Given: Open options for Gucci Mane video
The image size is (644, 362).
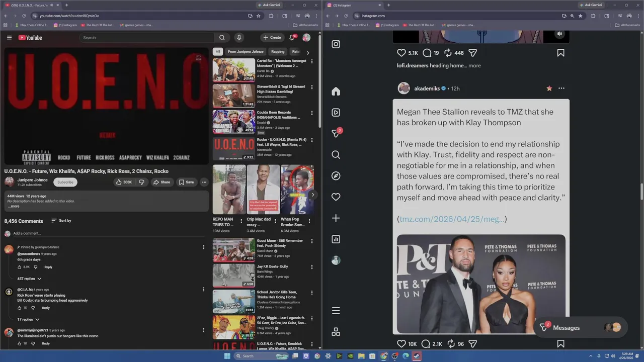Looking at the screenshot, I should [x=312, y=241].
